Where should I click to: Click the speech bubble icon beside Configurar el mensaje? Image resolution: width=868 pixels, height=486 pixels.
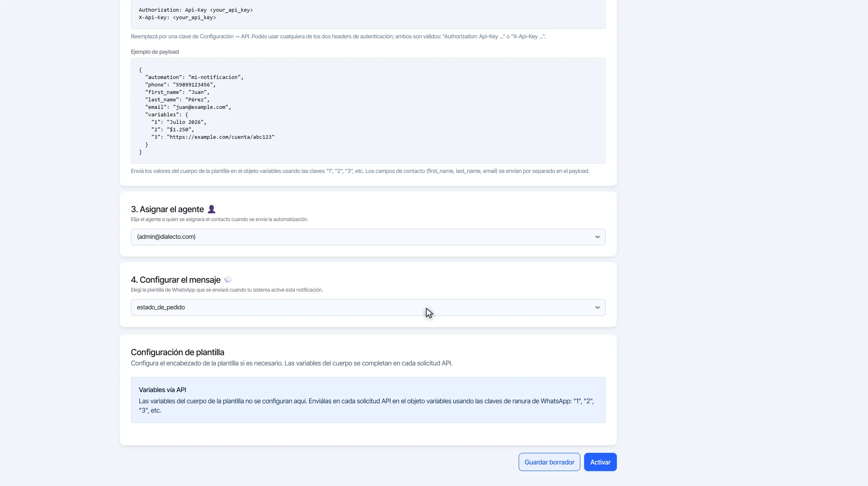tap(228, 280)
